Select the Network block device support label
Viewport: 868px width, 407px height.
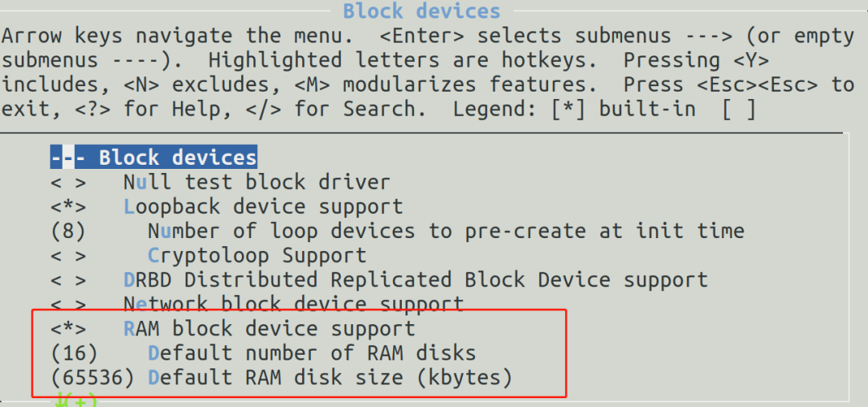click(x=293, y=305)
